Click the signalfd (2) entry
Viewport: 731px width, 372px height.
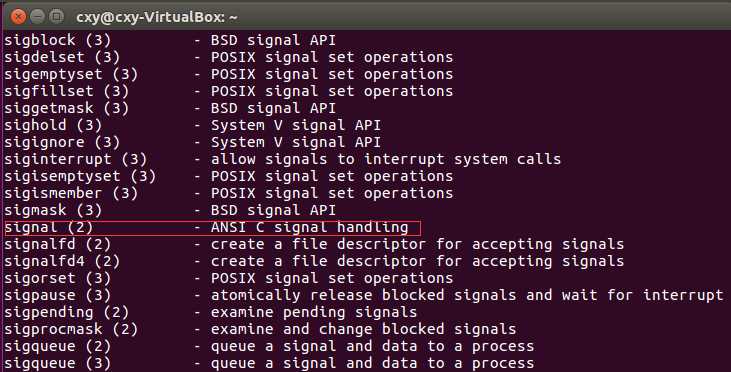pos(57,244)
